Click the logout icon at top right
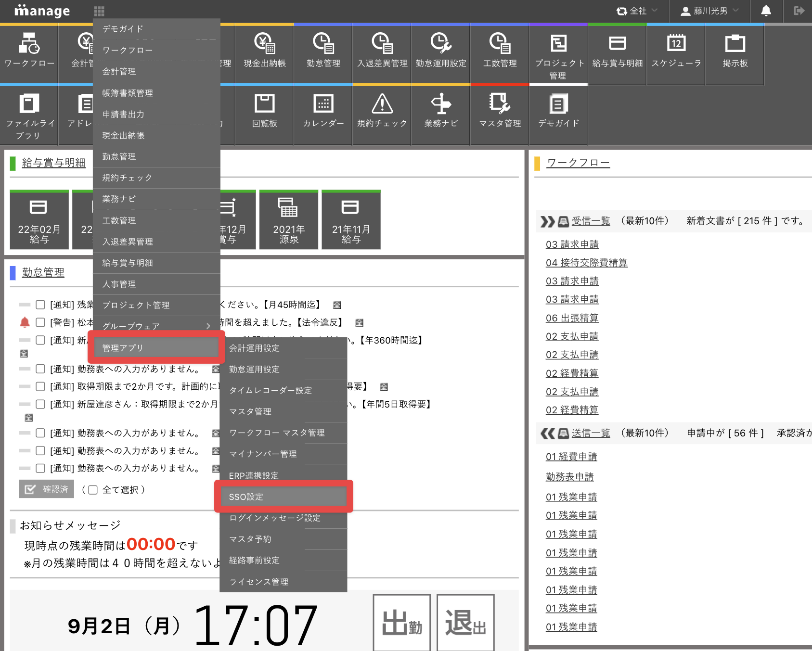The height and width of the screenshot is (651, 812). click(799, 11)
